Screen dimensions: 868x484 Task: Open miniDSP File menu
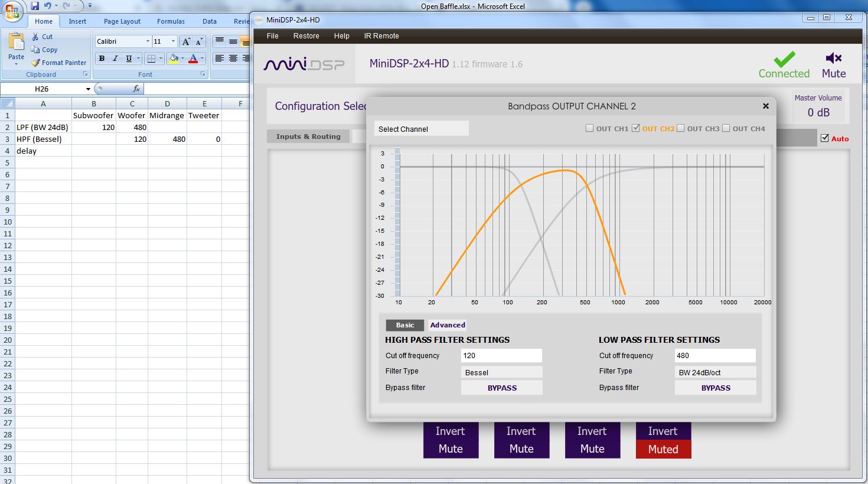(273, 36)
